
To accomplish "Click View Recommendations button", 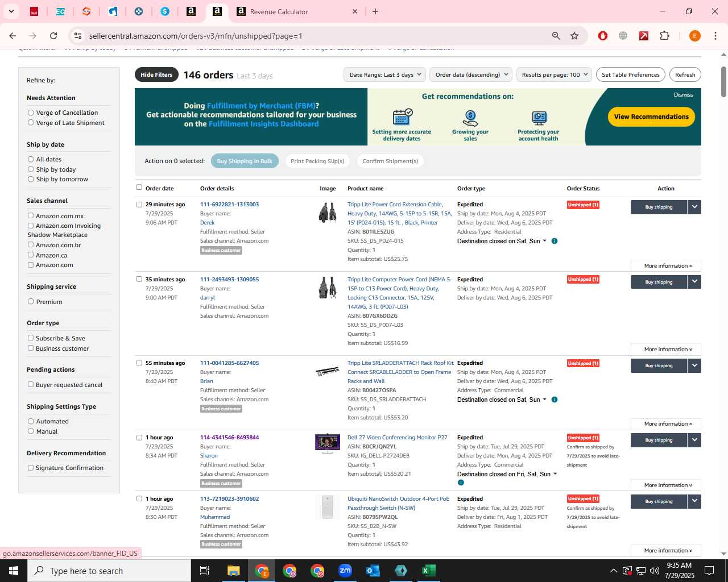I will [651, 117].
